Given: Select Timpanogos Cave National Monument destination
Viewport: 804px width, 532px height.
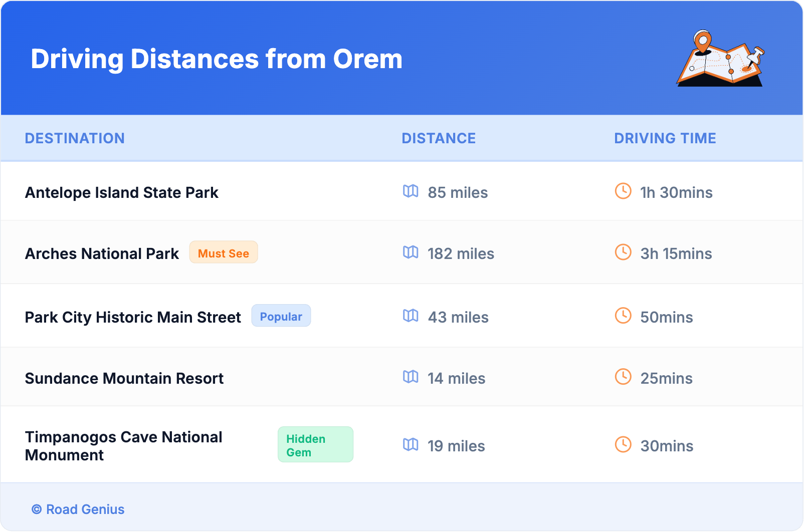Looking at the screenshot, I should (123, 446).
